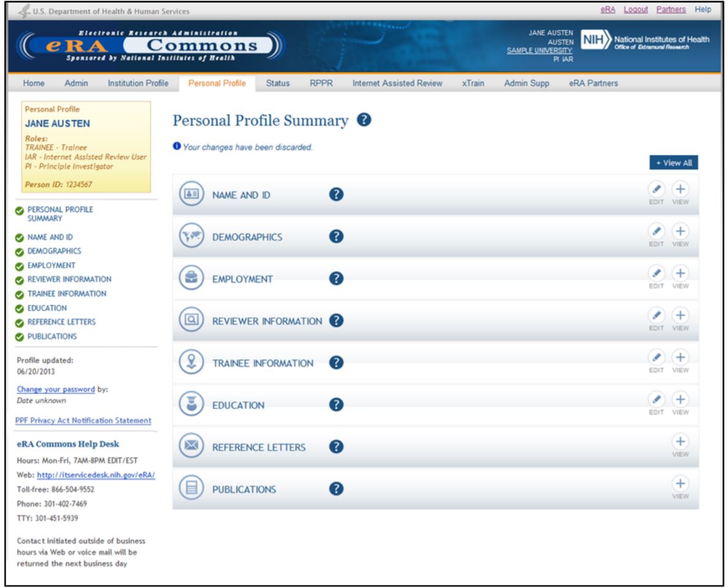This screenshot has width=728, height=588.
Task: Open help icon beside Name and ID
Action: [336, 194]
